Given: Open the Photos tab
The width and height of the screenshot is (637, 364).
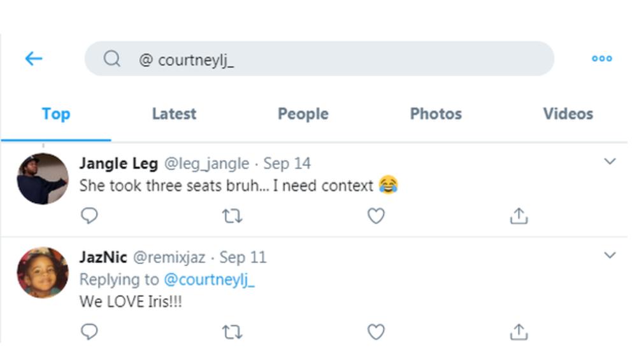Looking at the screenshot, I should click(x=436, y=114).
